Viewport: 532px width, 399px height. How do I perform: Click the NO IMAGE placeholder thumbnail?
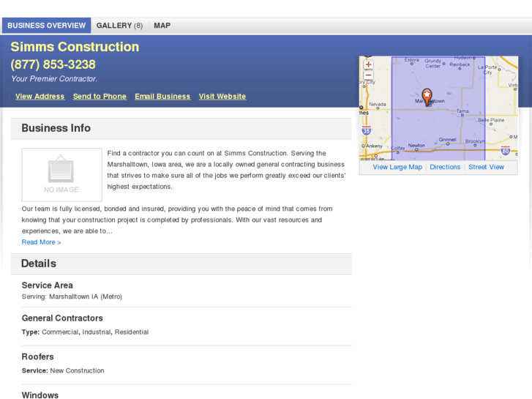(61, 174)
